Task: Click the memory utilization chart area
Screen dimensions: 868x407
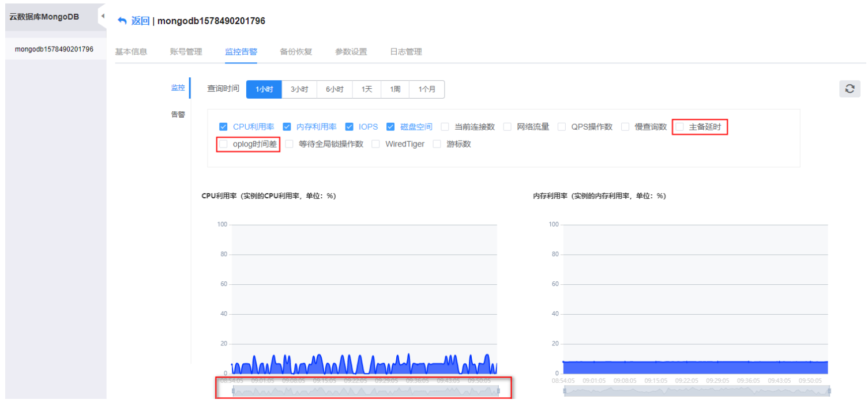Action: [x=696, y=299]
